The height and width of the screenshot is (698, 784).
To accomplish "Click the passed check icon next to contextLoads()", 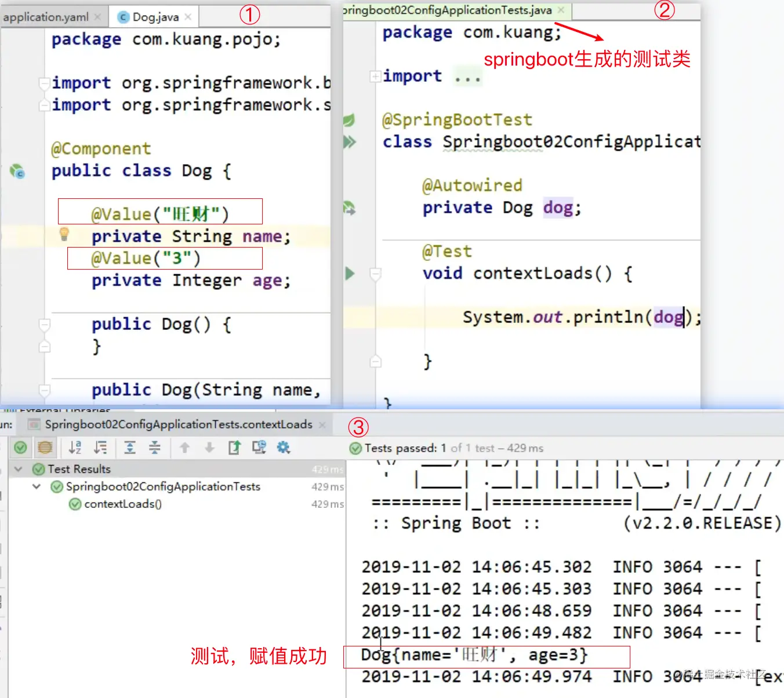I will tap(75, 504).
